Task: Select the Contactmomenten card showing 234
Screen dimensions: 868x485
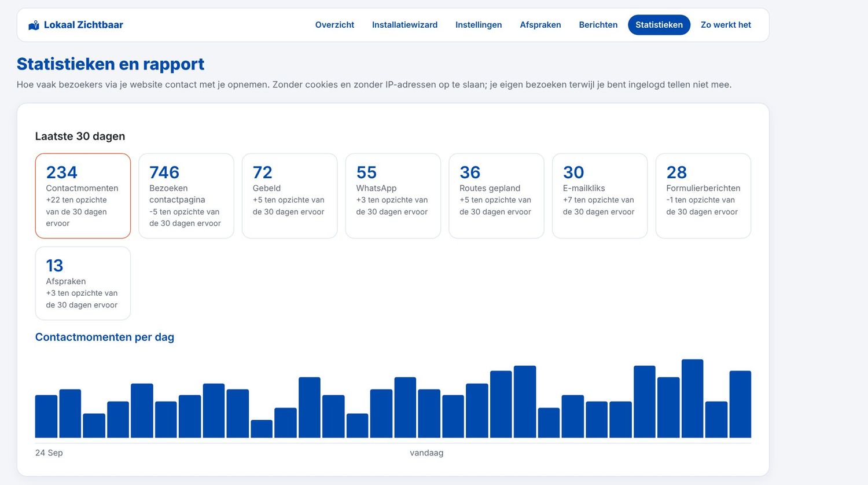Action: pos(83,196)
